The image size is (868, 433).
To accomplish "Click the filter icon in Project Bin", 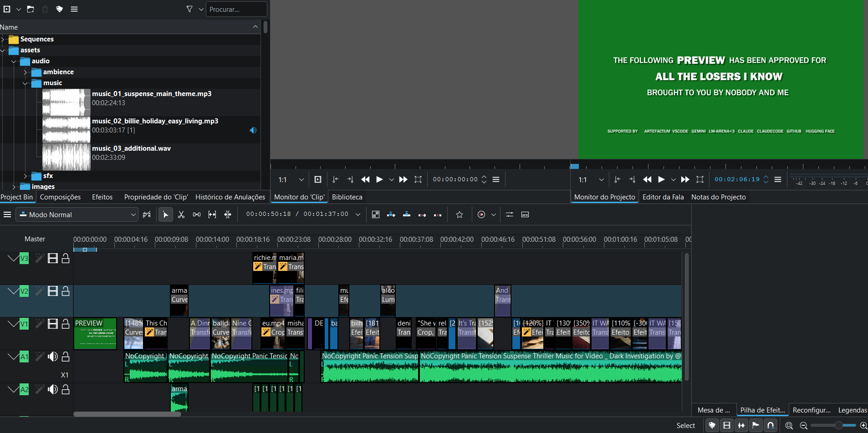I will [x=189, y=9].
